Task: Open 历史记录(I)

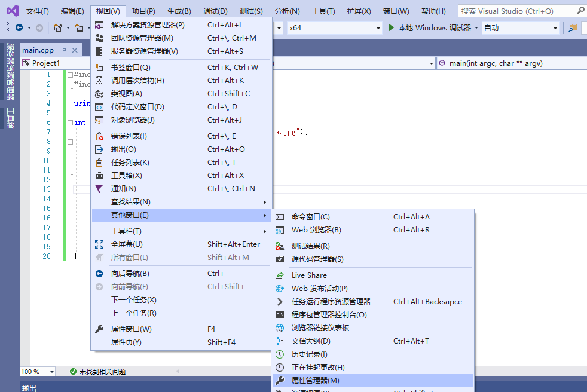Action: point(373,354)
